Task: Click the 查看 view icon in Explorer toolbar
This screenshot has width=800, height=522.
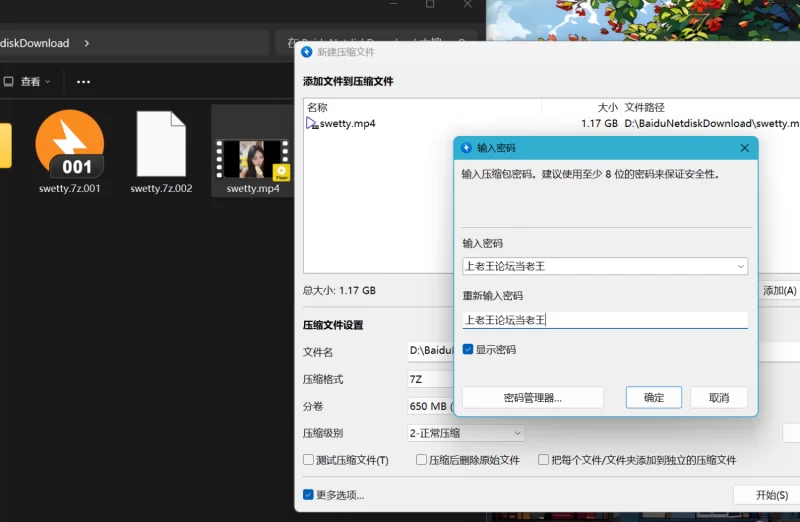Action: tap(8, 82)
